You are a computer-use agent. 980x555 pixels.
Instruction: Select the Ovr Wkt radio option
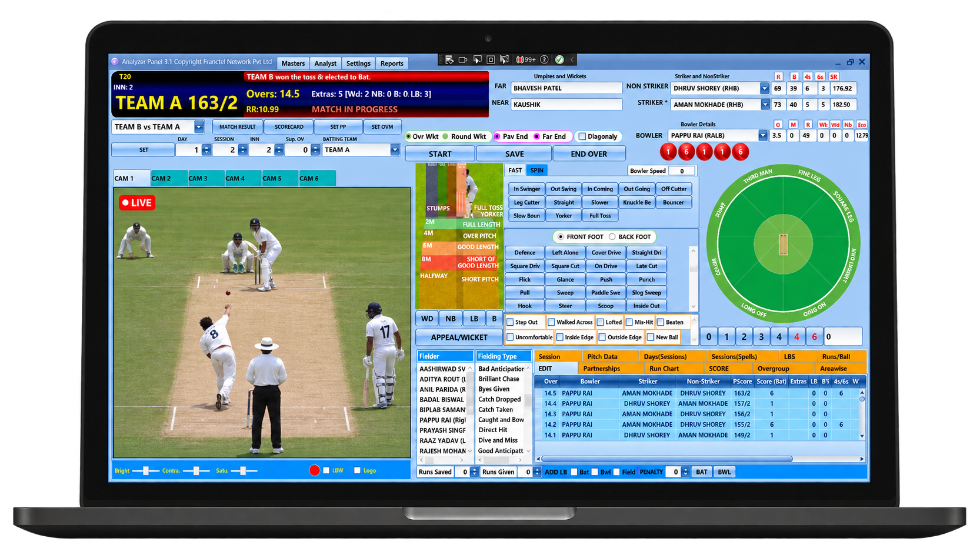[x=408, y=136]
